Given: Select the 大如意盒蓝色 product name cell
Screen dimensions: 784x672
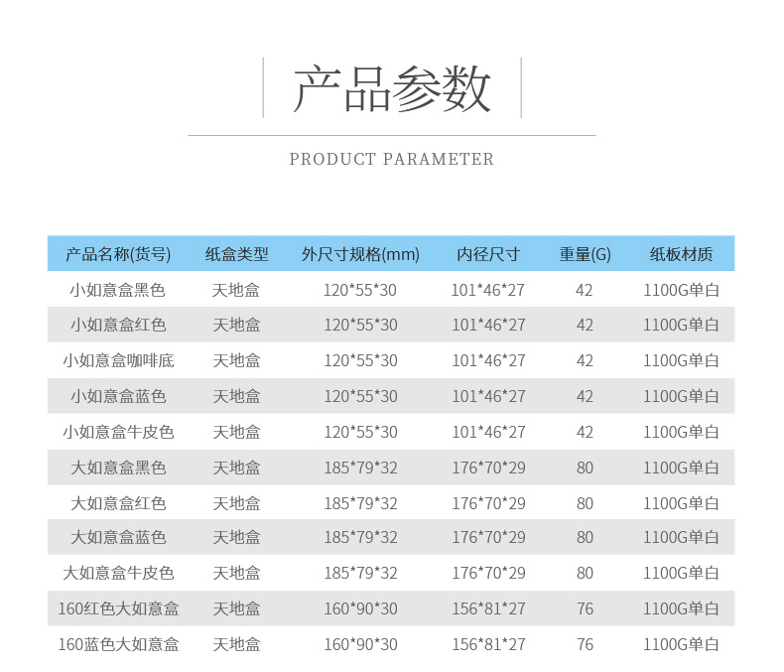Looking at the screenshot, I should point(118,537).
